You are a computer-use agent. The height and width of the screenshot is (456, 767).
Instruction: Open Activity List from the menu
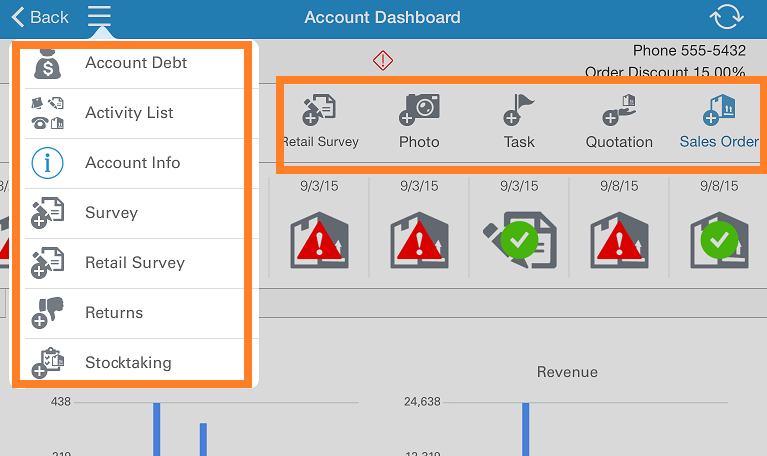pyautogui.click(x=129, y=113)
